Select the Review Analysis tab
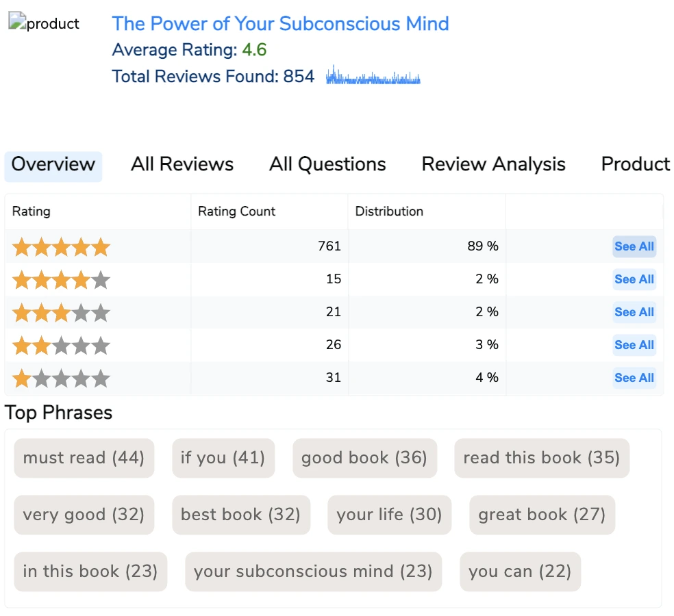The height and width of the screenshot is (616, 674). (493, 165)
